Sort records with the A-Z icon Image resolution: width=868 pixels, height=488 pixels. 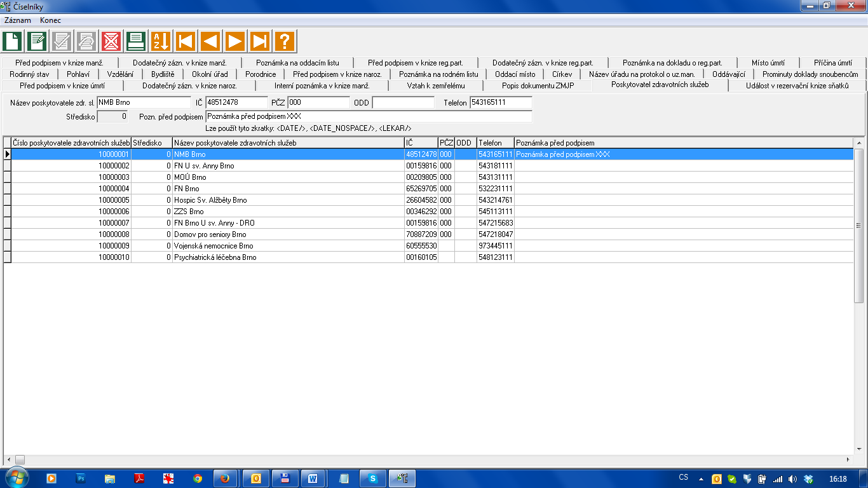pos(161,41)
